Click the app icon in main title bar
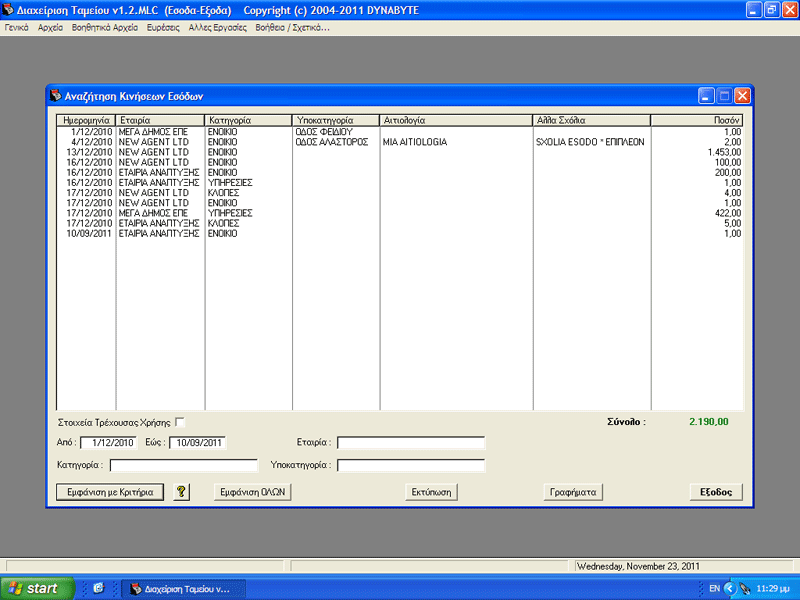Image resolution: width=800 pixels, height=600 pixels. click(x=8, y=10)
